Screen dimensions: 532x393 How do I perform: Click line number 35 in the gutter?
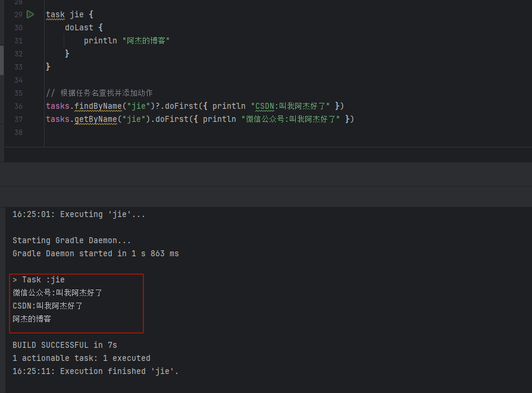18,93
